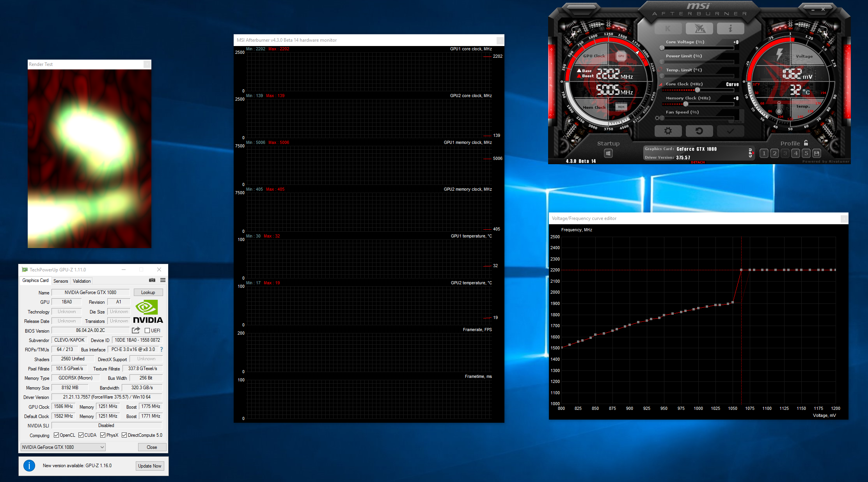Click the GPU1 core clock graph

click(369, 71)
